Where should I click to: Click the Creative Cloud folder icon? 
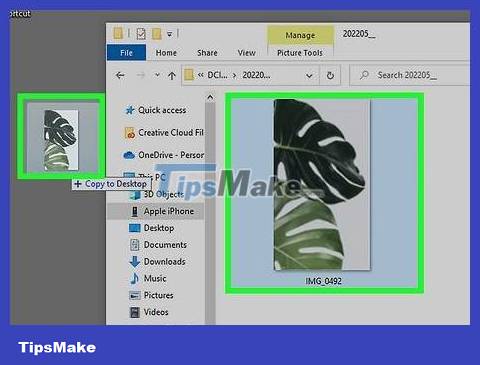pos(130,133)
